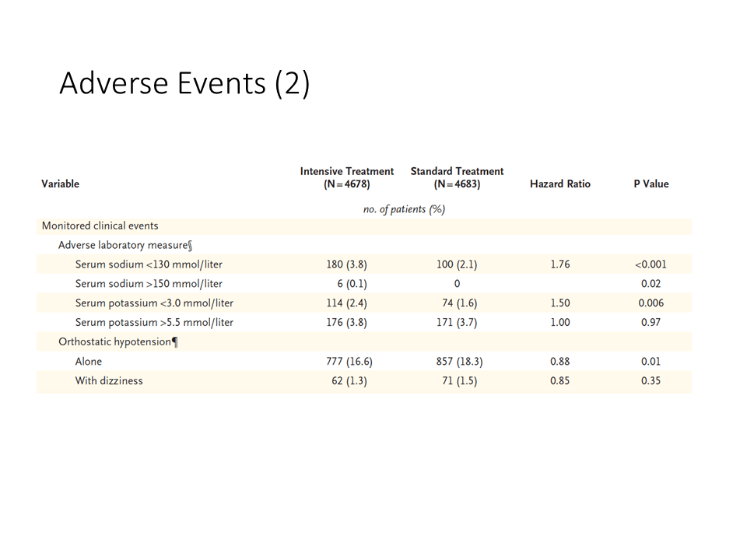This screenshot has height=560, width=747.
Task: Click the hazard ratio "0.85"
Action: coord(559,381)
